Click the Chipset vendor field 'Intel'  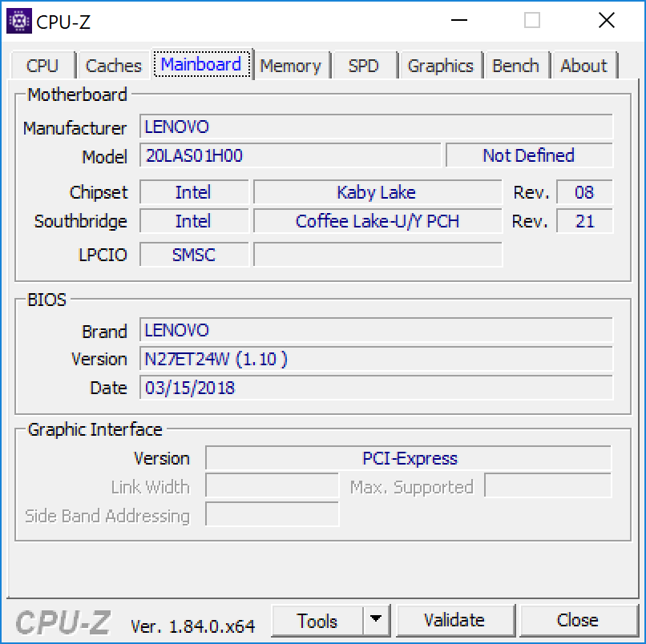(194, 192)
